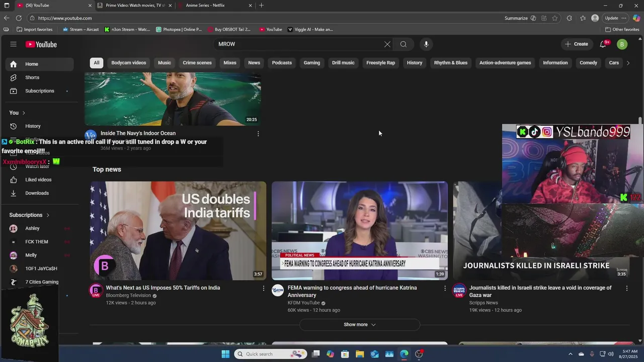Click KFDM YouTube channel name
The height and width of the screenshot is (362, 644).
(x=303, y=303)
